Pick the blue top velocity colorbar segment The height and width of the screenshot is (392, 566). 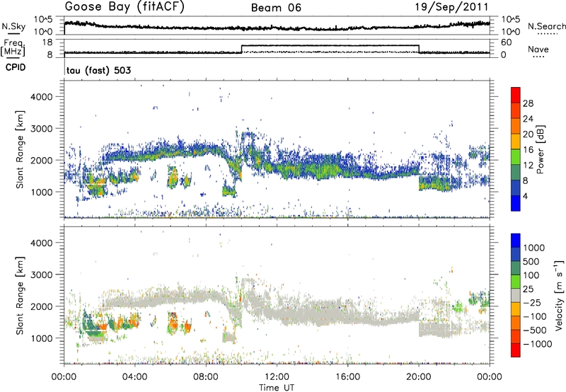tap(516, 241)
